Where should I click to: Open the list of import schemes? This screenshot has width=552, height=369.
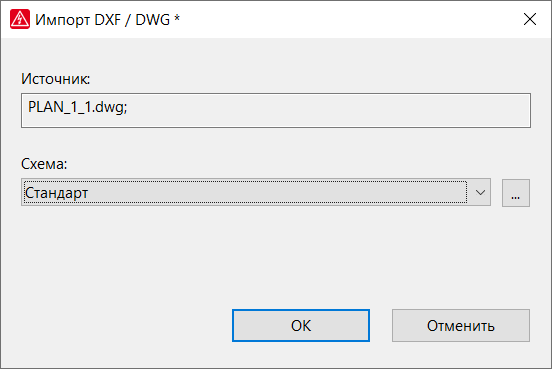pos(256,192)
